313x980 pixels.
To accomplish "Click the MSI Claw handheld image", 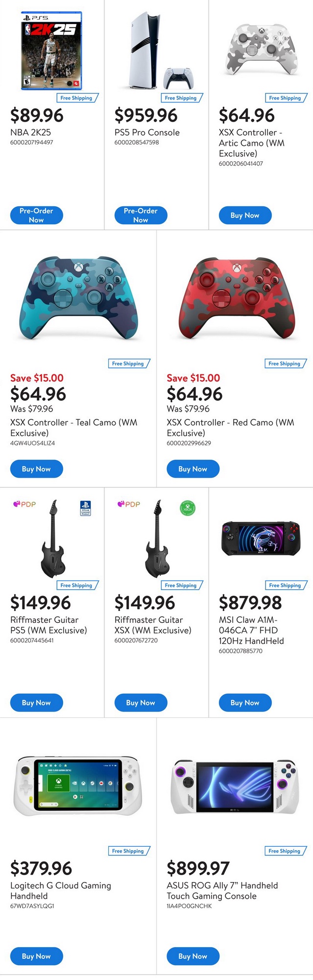I will point(261,538).
